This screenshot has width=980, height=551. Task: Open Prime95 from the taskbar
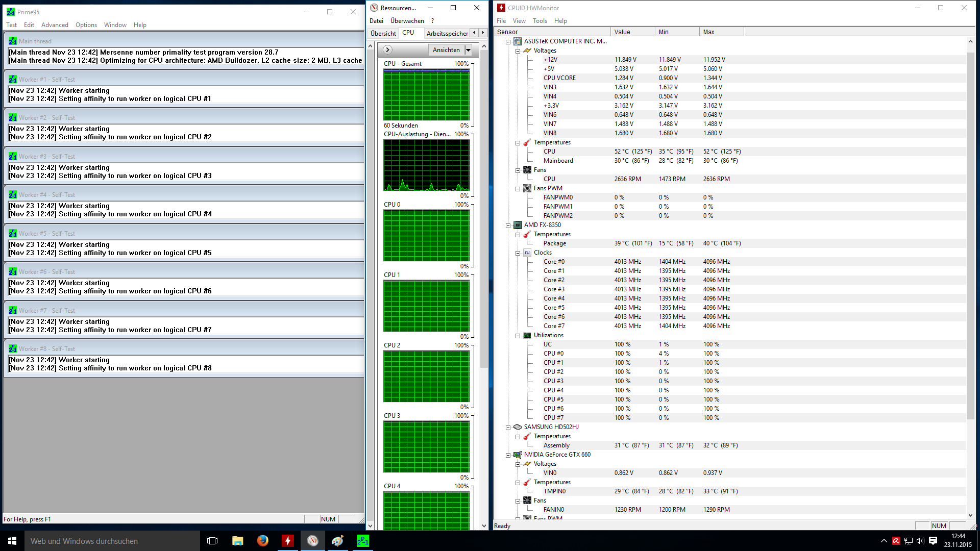pos(362,541)
